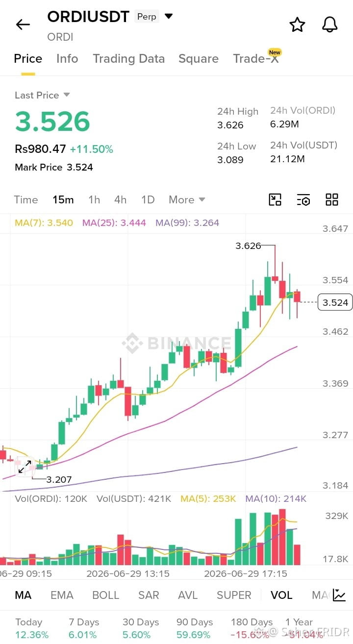Select the 15m chart interval
Screen dimensions: 353x644
(x=63, y=199)
